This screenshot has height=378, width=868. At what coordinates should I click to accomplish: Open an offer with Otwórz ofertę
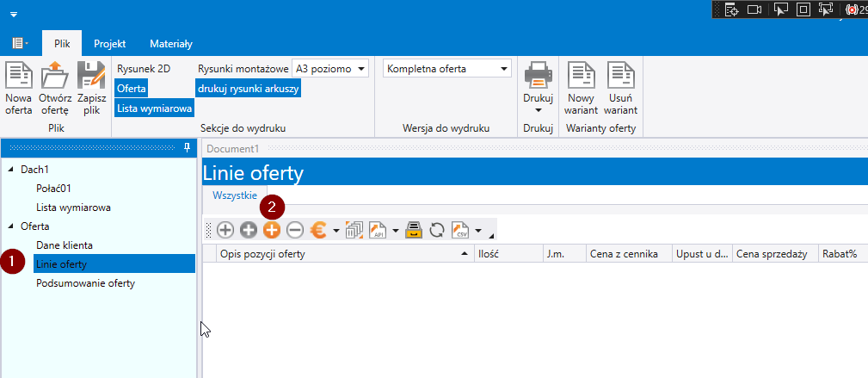coord(55,76)
